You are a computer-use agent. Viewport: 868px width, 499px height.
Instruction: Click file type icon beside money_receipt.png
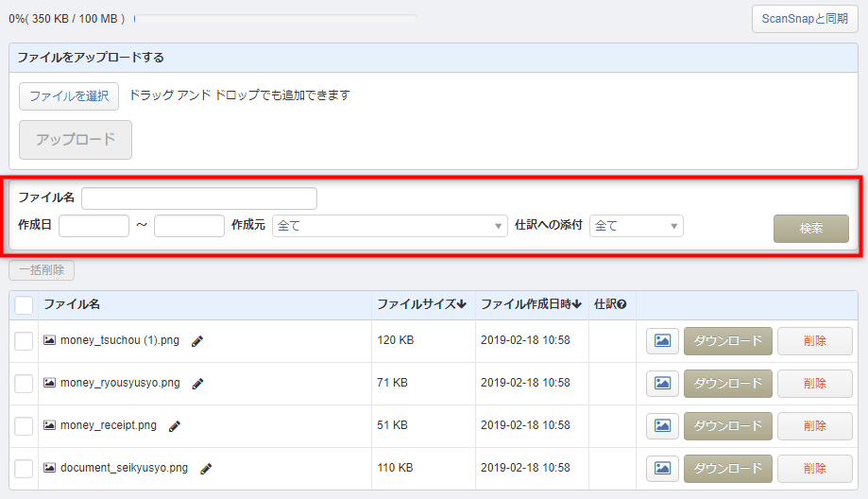click(x=49, y=425)
